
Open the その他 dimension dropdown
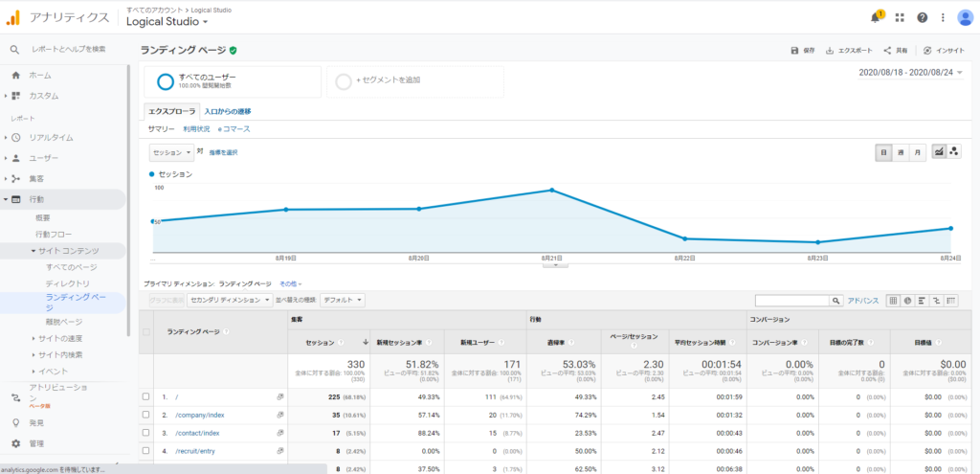(x=291, y=283)
